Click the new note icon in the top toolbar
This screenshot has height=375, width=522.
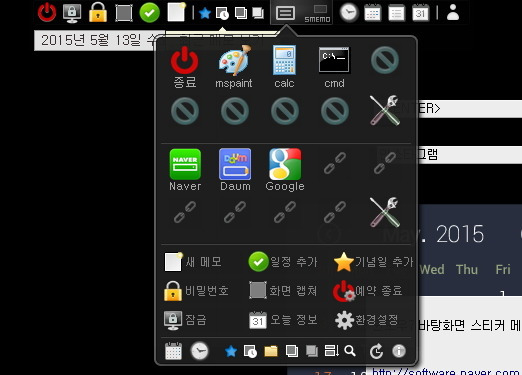tap(176, 12)
